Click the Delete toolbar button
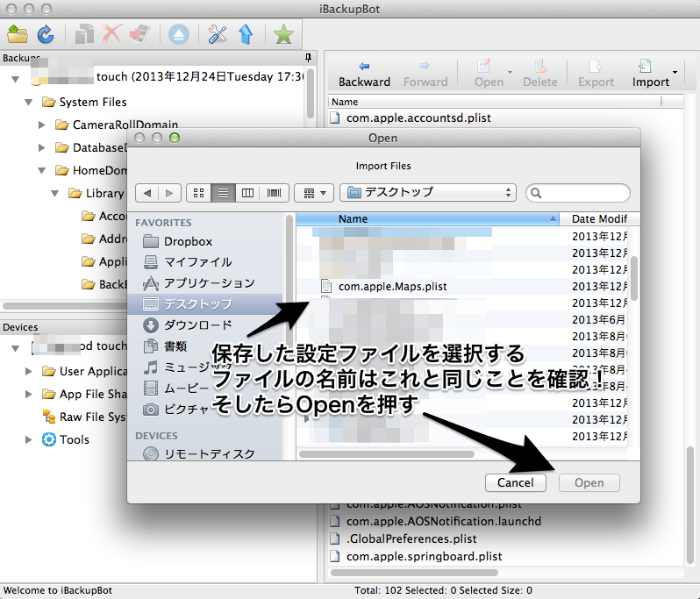Image resolution: width=700 pixels, height=599 pixels. pyautogui.click(x=540, y=75)
